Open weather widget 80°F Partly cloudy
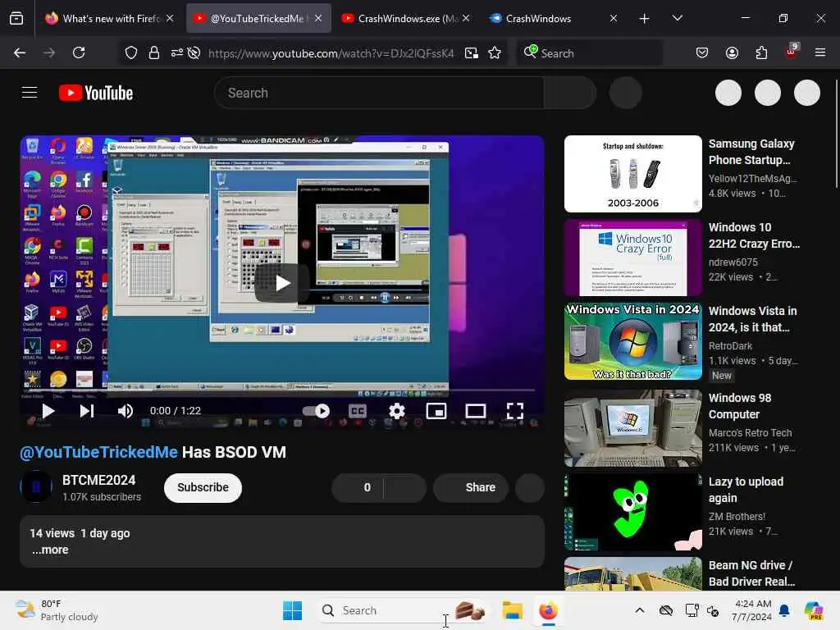 (57, 610)
